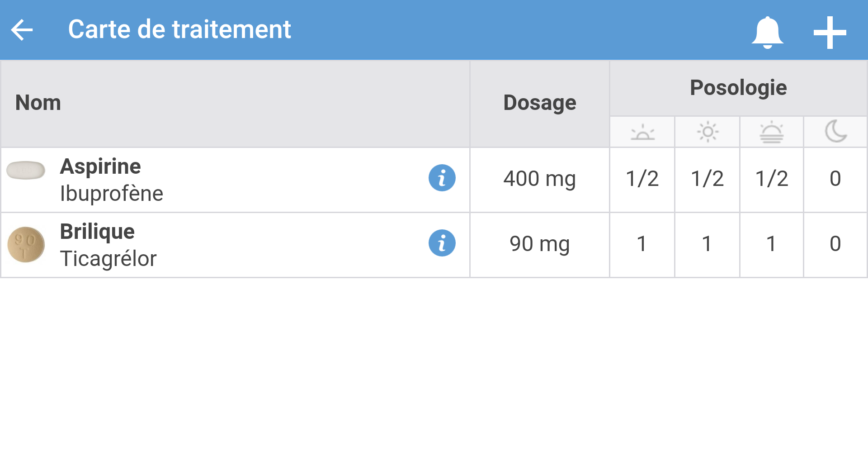Click Brilique night dose 0

[x=835, y=244]
